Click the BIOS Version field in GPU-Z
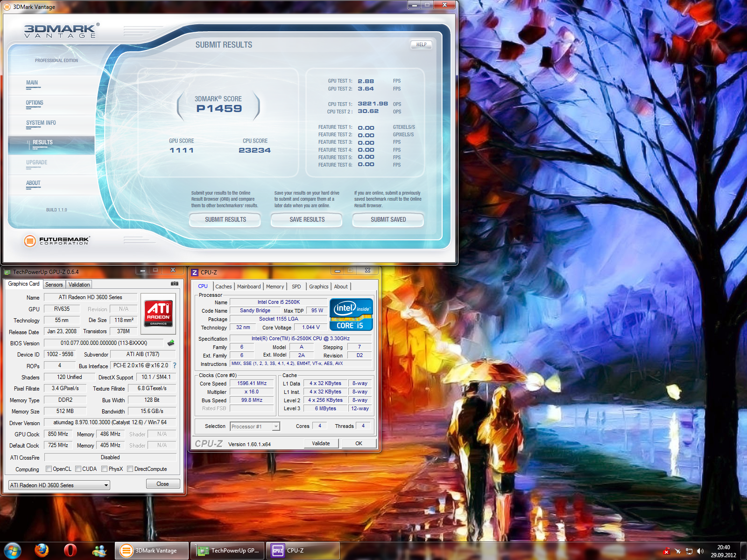This screenshot has width=747, height=560. [x=104, y=343]
